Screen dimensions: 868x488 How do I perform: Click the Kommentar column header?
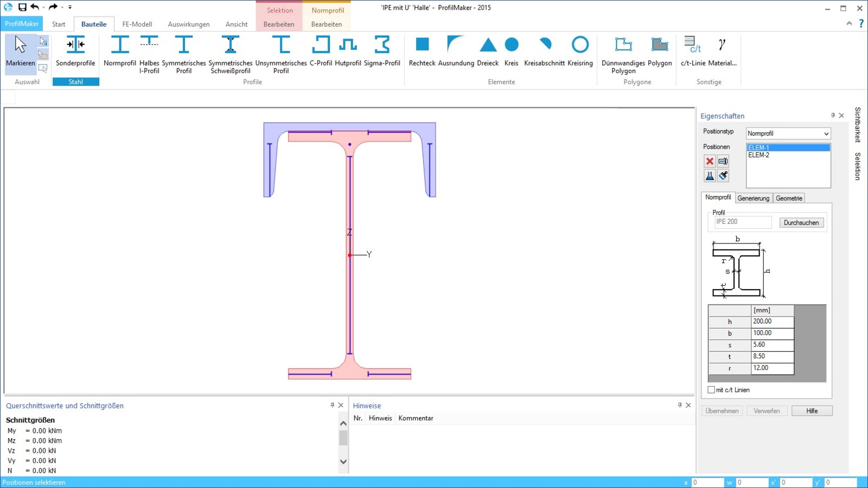coord(416,418)
